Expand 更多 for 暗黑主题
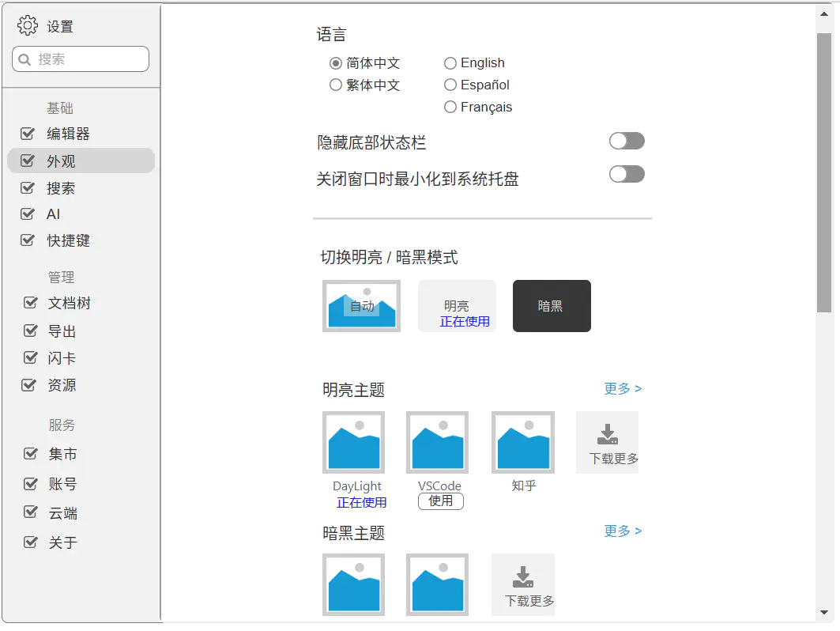The width and height of the screenshot is (840, 631). click(x=623, y=531)
